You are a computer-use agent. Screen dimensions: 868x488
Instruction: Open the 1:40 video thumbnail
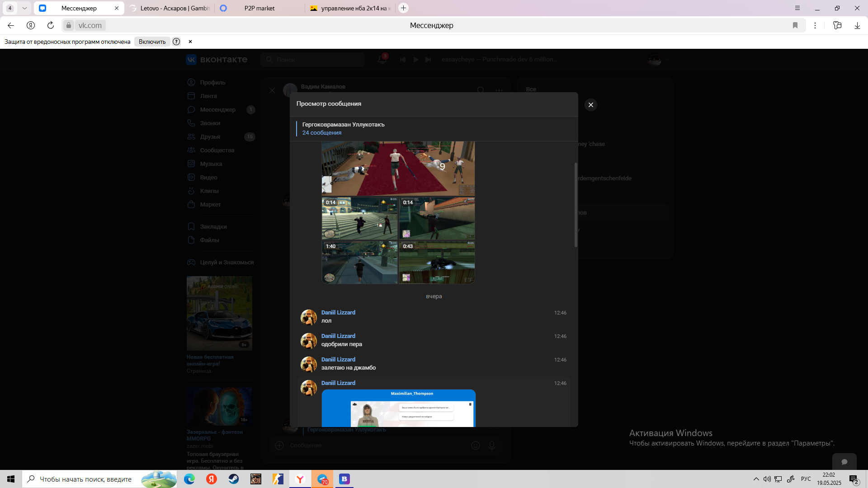pos(359,263)
